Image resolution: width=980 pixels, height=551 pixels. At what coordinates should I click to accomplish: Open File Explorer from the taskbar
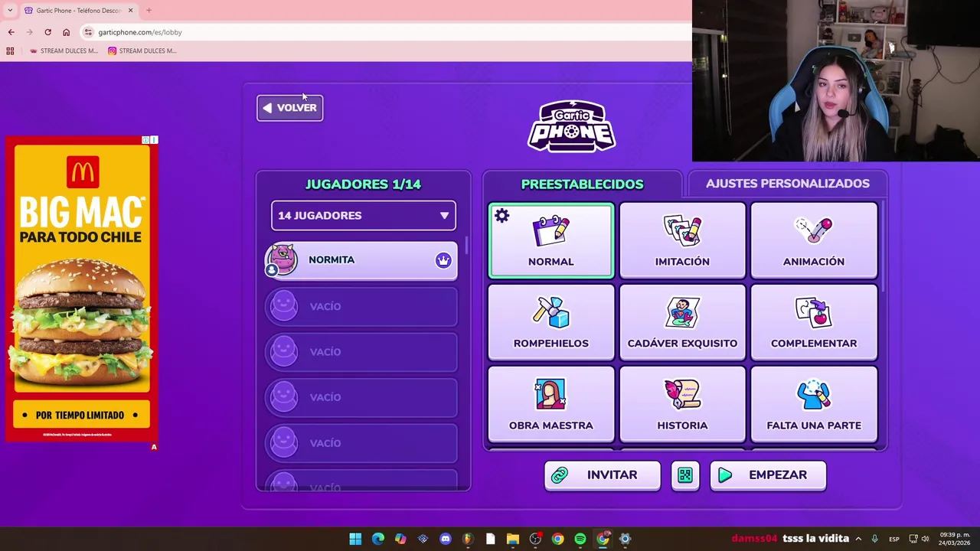(513, 539)
